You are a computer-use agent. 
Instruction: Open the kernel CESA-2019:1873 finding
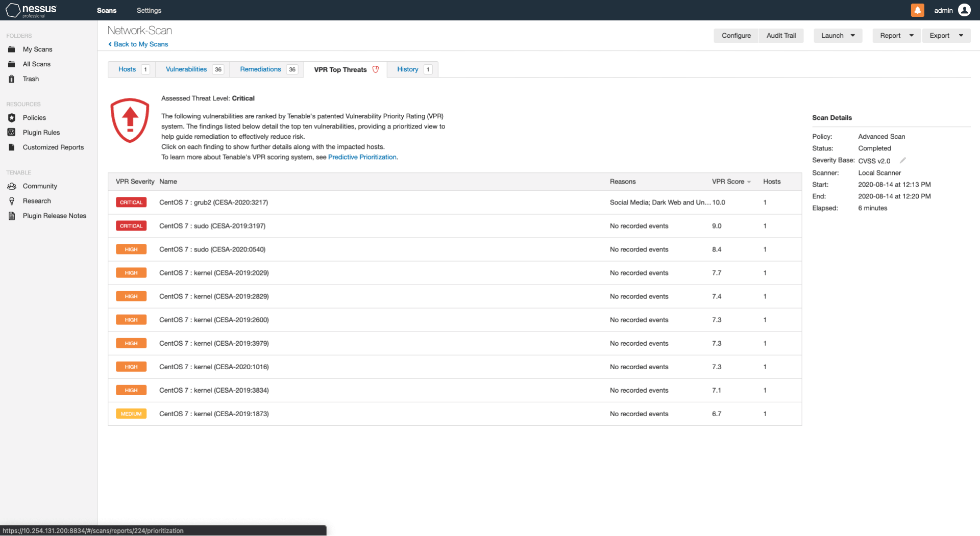455,414
